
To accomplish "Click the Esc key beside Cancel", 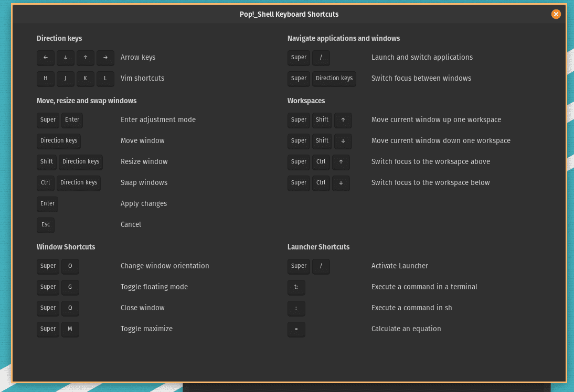I will 46,225.
